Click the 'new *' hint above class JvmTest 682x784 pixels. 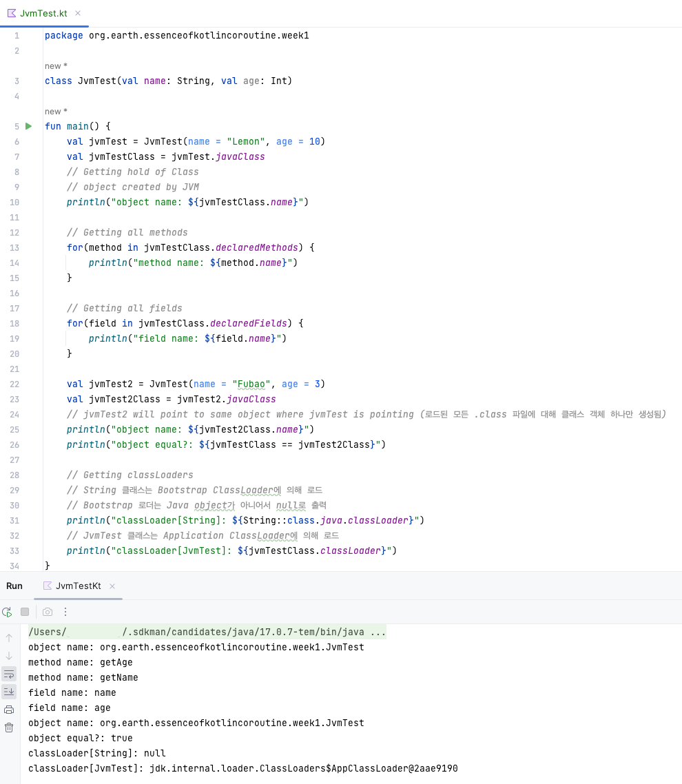[56, 66]
